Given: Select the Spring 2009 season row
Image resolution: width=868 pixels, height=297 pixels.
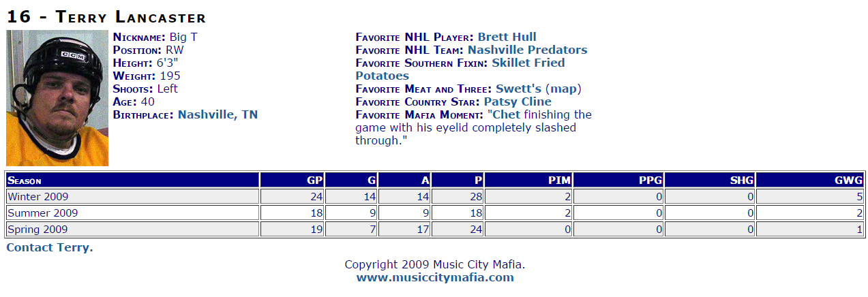Looking at the screenshot, I should click(x=435, y=229).
